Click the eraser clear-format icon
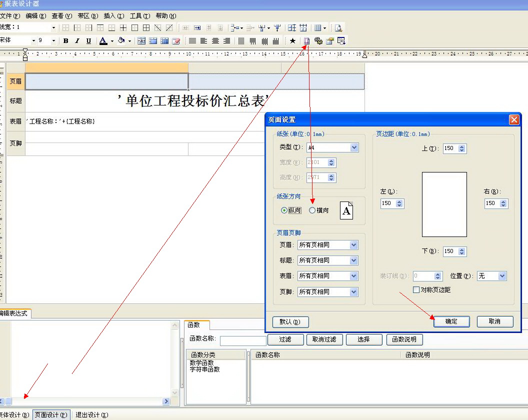The height and width of the screenshot is (420, 528). tap(176, 41)
